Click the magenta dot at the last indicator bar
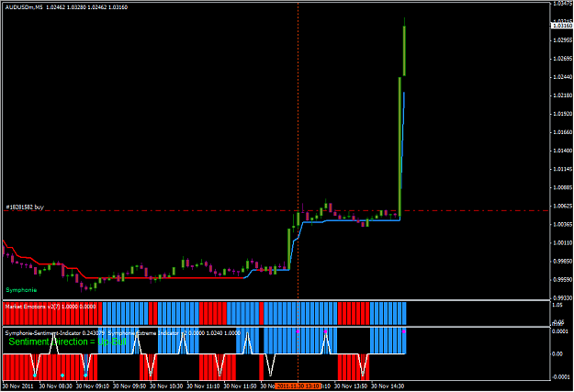Screen dimensions: 574x392 [404, 331]
